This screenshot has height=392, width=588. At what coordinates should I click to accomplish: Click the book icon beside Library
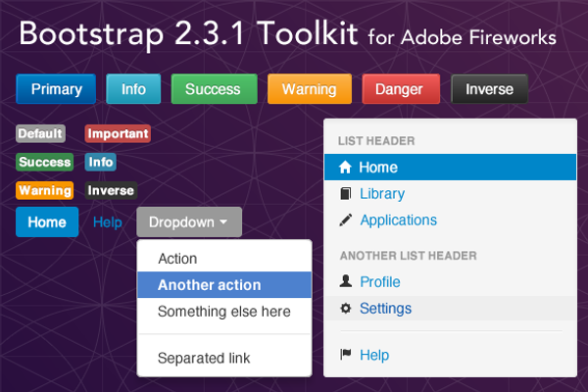point(345,194)
